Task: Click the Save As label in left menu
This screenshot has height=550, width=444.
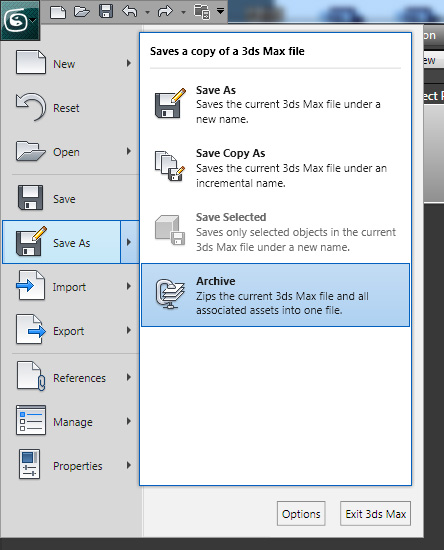Action: [x=72, y=243]
